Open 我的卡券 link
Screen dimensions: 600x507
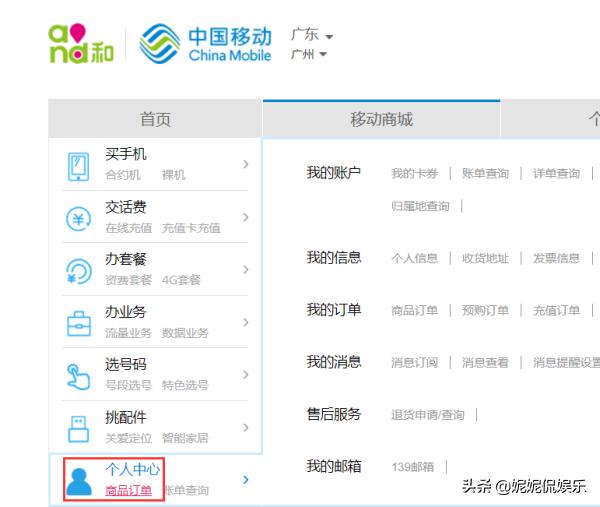click(414, 173)
